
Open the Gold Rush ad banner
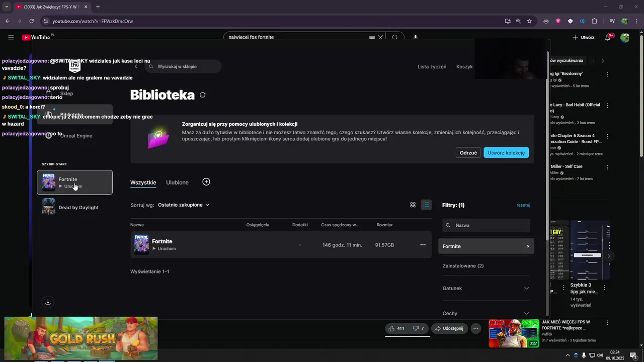point(81,338)
